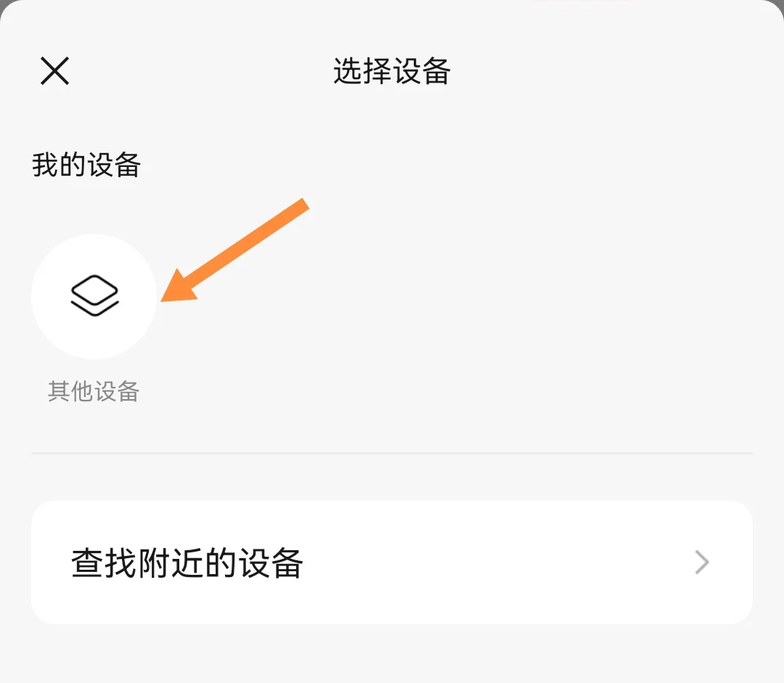Tap the right-pointing chevron in the bottom card
The width and height of the screenshot is (784, 683).
point(702,563)
